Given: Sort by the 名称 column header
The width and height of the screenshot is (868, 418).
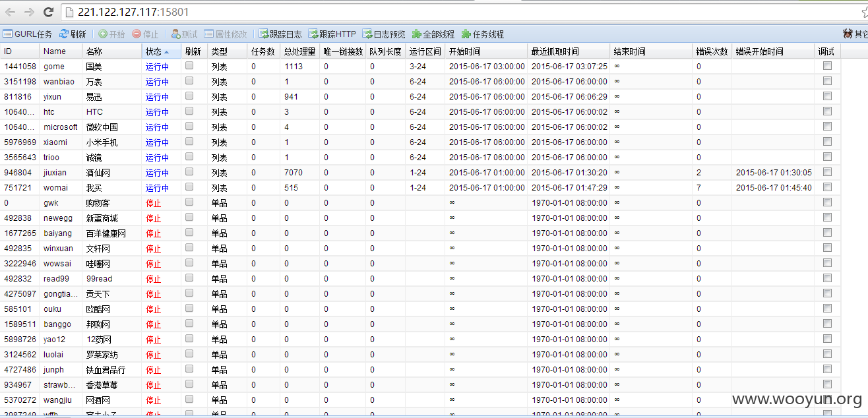Looking at the screenshot, I should [x=111, y=51].
